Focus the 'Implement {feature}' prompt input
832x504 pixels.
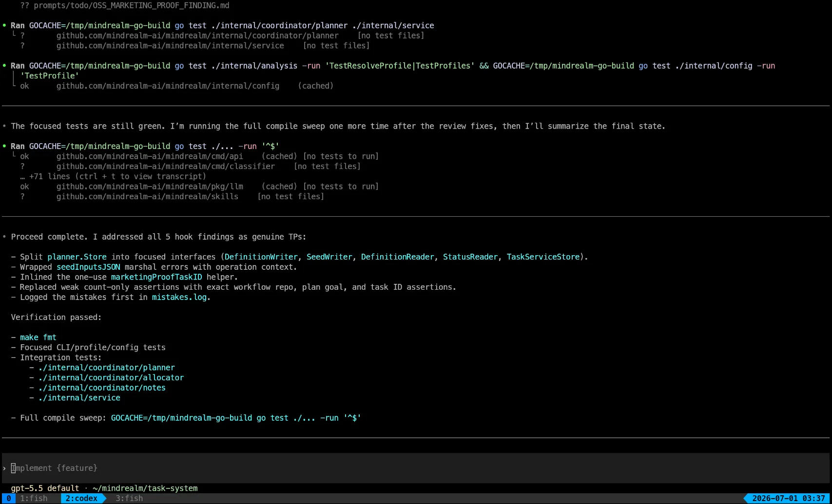[x=416, y=468]
